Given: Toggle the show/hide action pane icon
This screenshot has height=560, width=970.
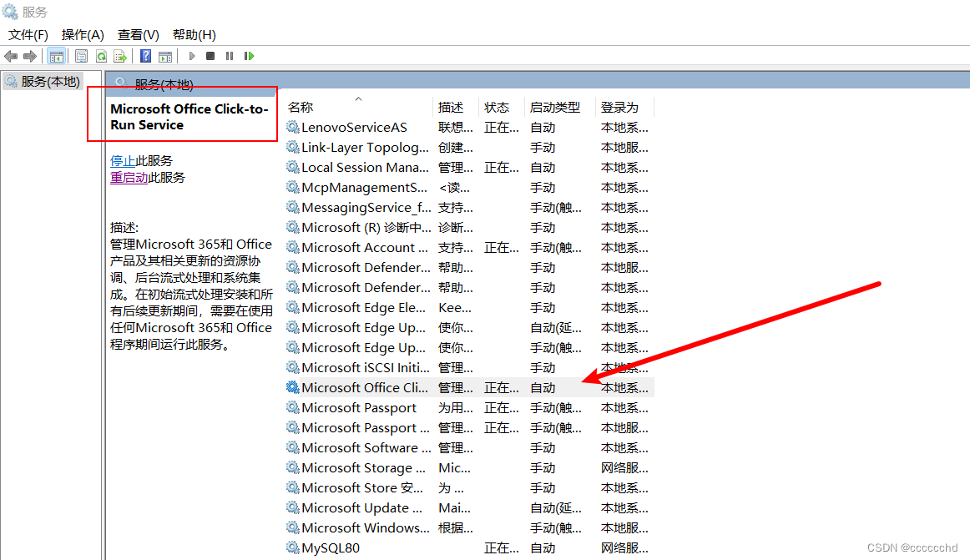Looking at the screenshot, I should 165,56.
